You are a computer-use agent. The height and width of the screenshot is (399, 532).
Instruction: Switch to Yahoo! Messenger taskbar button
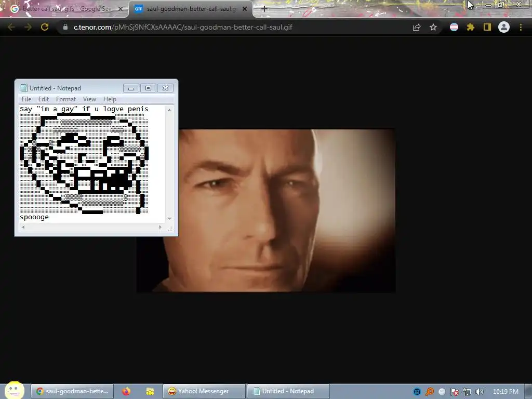click(x=204, y=391)
